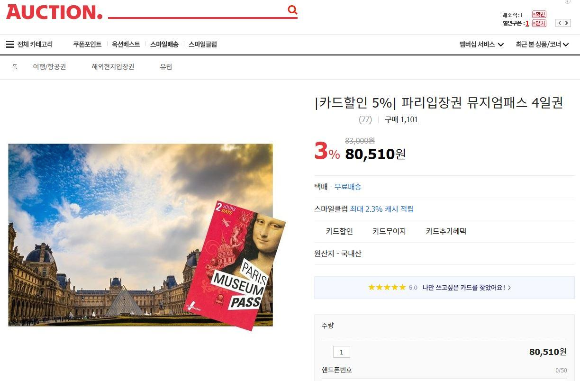Click the 80,510원 discounted price
The image size is (580, 381).
[375, 154]
